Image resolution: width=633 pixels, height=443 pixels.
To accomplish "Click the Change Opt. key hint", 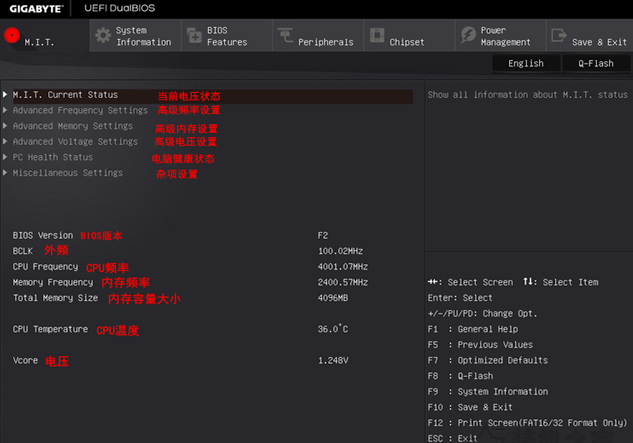I will tap(482, 314).
